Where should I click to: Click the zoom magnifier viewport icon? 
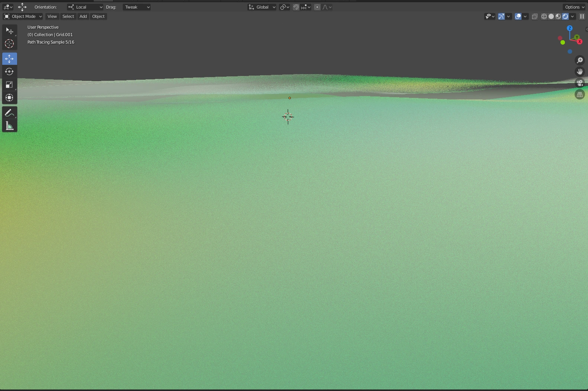point(579,60)
